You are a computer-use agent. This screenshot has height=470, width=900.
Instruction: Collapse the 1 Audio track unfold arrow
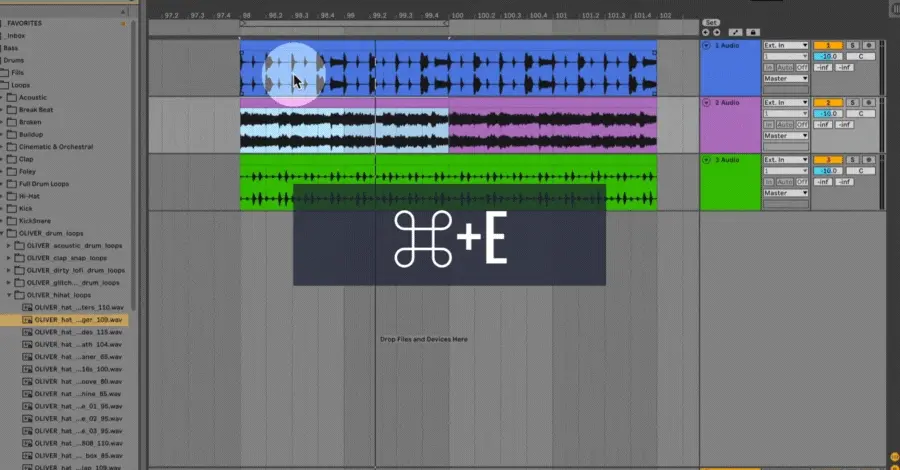coord(707,45)
